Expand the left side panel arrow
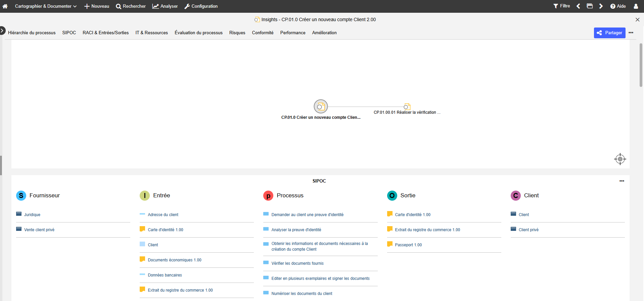This screenshot has width=644, height=301. click(2, 31)
